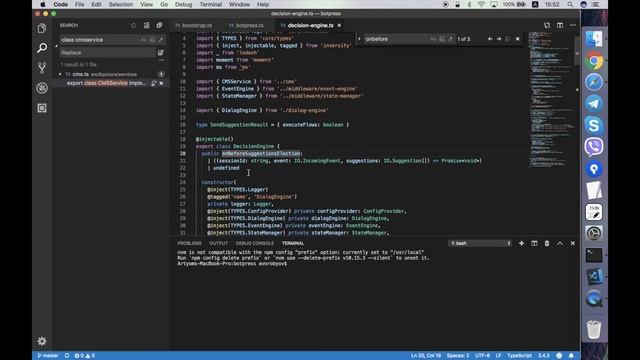Kill the terminal with trash icon

[547, 243]
